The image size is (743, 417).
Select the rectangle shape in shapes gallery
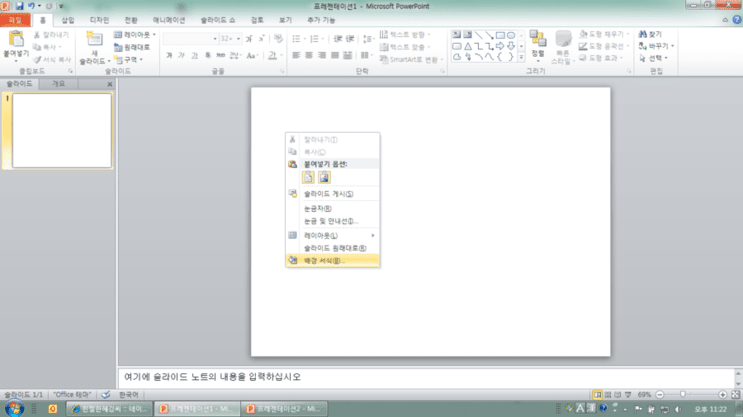click(x=500, y=35)
